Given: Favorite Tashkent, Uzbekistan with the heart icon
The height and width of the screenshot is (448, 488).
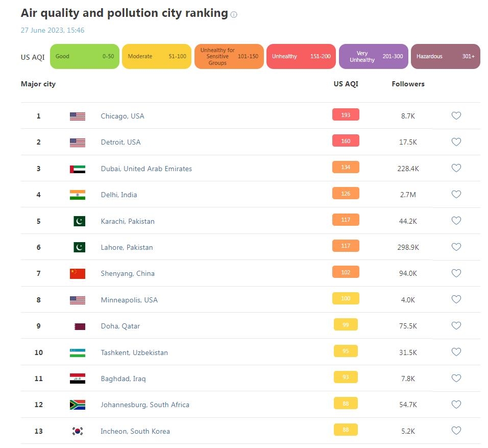Looking at the screenshot, I should [456, 352].
